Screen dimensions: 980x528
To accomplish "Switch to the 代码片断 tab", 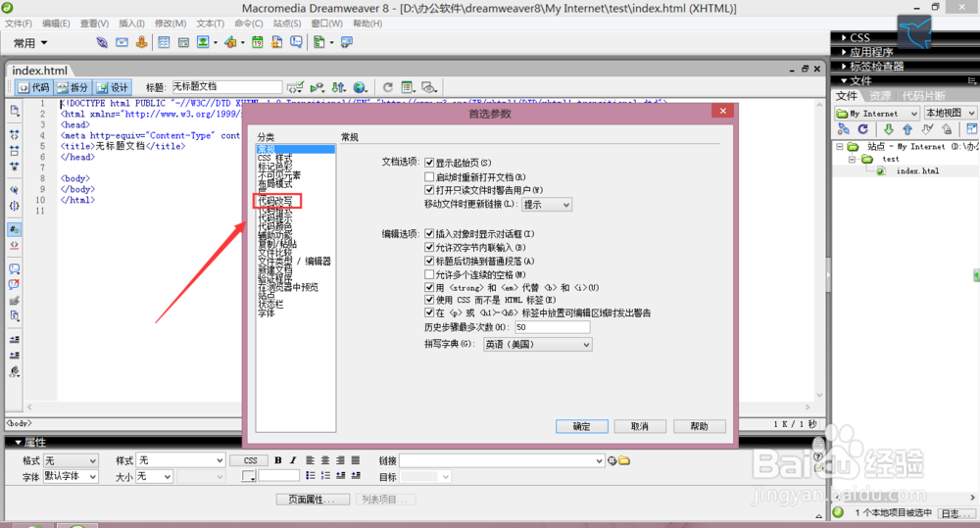I will coord(924,96).
